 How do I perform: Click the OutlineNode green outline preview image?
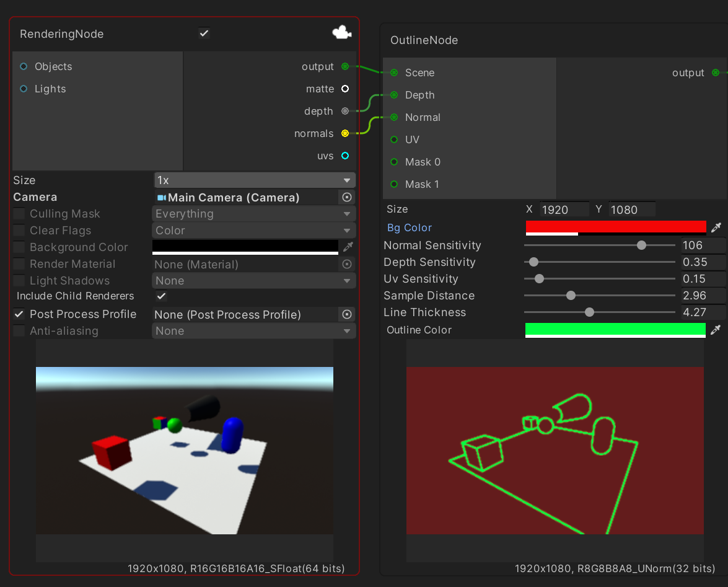pos(555,449)
